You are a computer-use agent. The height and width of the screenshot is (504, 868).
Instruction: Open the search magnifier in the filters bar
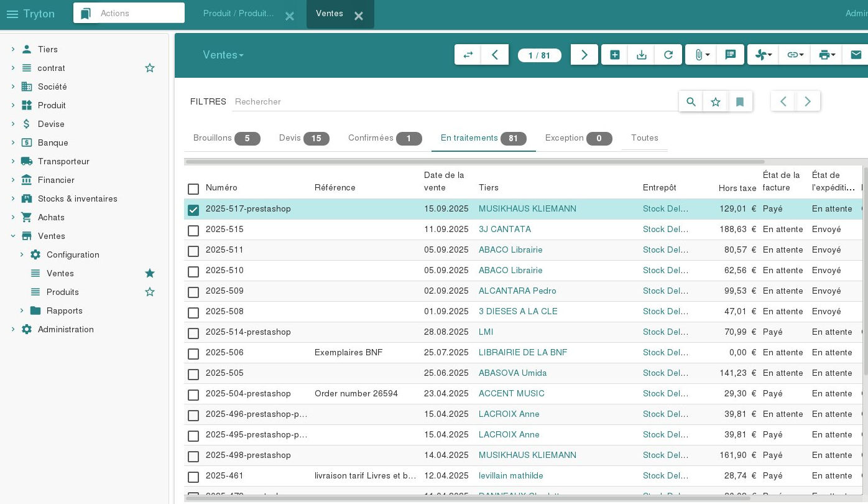coord(690,101)
